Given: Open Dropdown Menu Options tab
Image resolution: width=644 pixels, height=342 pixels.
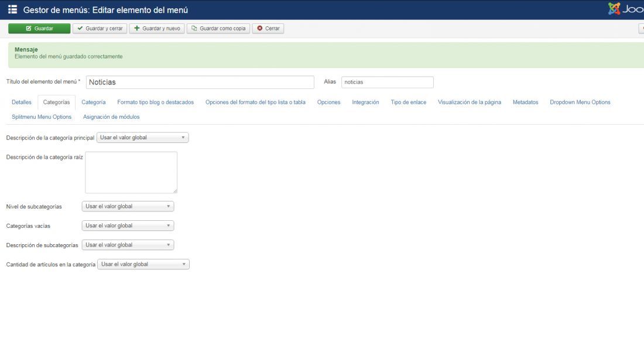Looking at the screenshot, I should pos(580,102).
